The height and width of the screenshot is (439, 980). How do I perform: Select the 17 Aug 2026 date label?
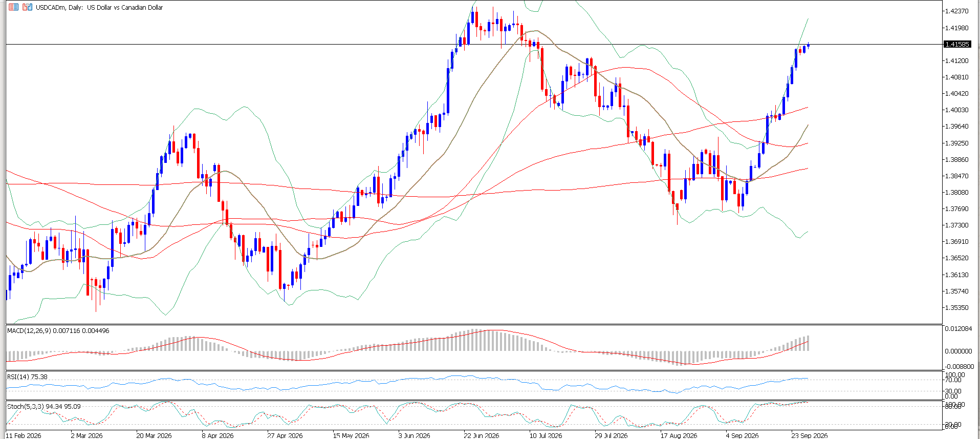tap(679, 435)
